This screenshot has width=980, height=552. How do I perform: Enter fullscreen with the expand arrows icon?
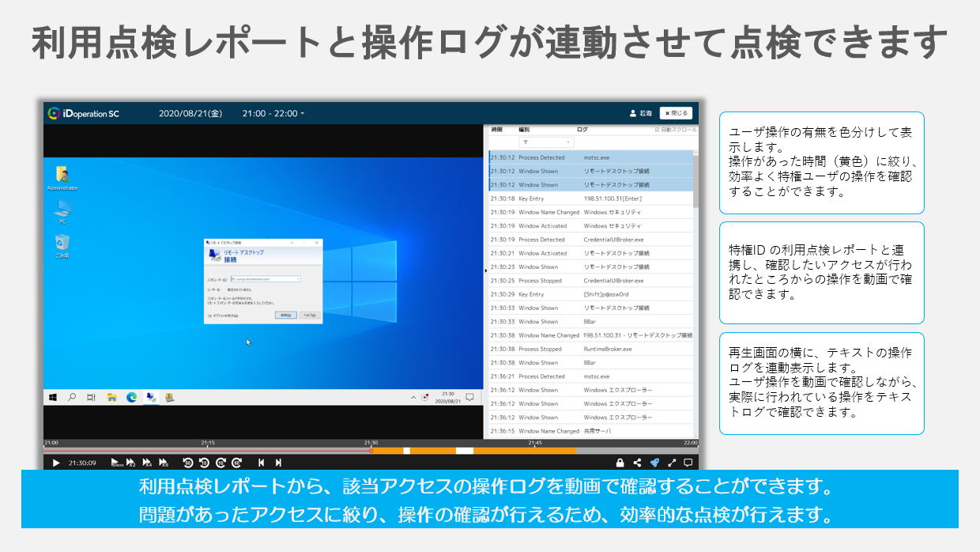pos(672,463)
